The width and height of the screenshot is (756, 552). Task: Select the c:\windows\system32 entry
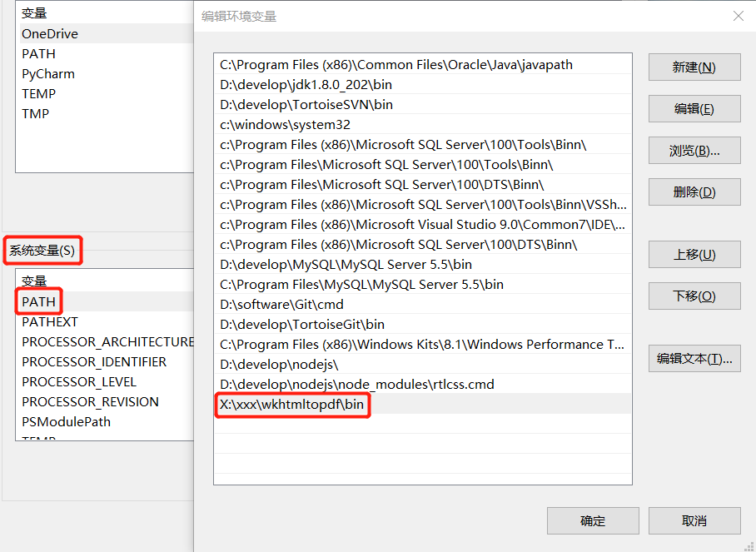pos(423,124)
